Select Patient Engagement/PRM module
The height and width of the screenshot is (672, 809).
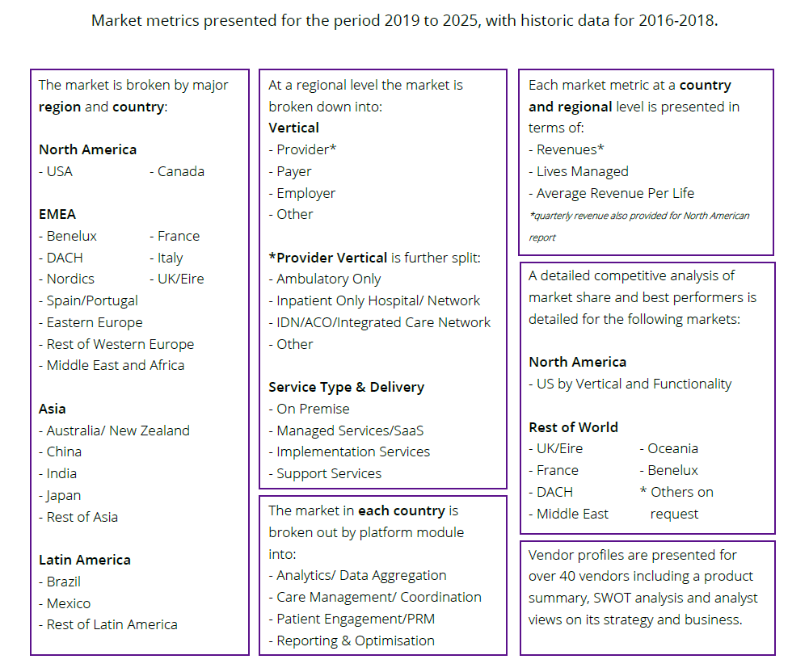352,619
